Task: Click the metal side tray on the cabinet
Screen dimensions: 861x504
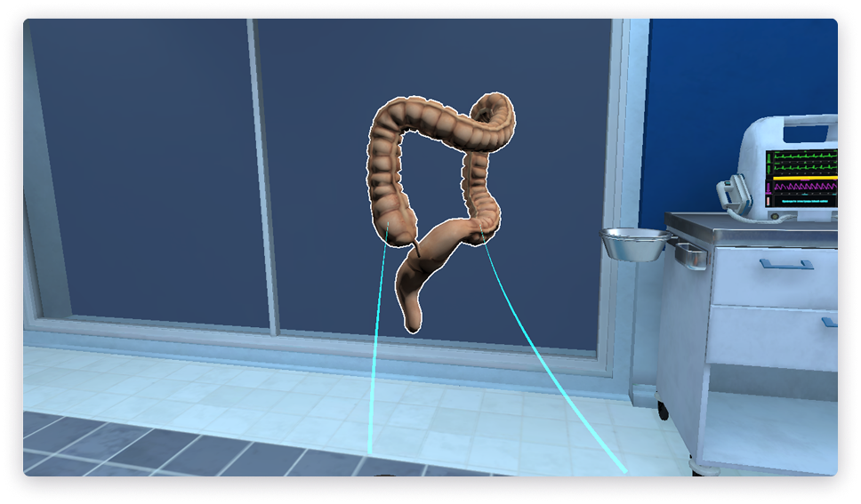Action: tap(689, 255)
